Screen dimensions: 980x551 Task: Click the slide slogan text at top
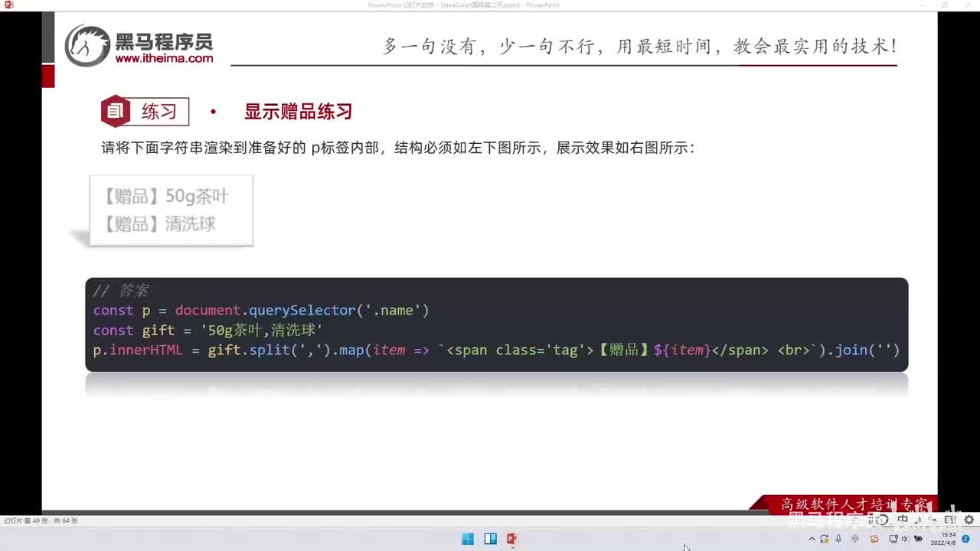coord(639,46)
